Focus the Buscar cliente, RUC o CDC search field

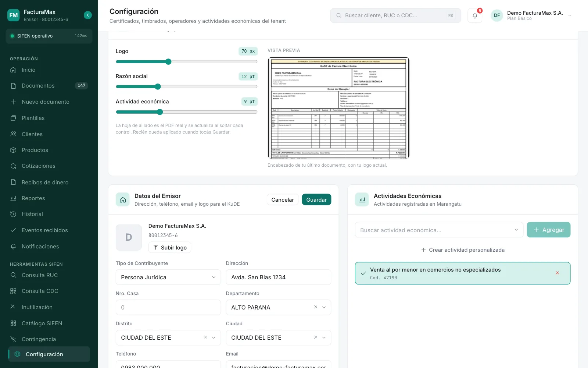tap(395, 15)
